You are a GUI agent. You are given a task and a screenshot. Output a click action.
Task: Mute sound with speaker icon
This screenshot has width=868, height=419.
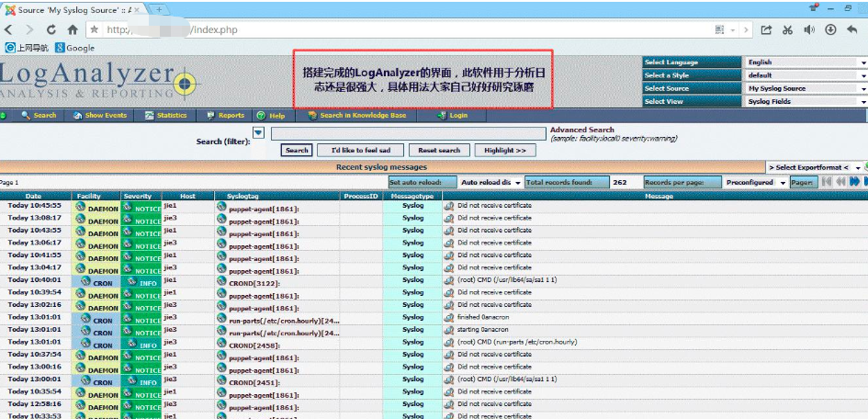click(x=809, y=30)
